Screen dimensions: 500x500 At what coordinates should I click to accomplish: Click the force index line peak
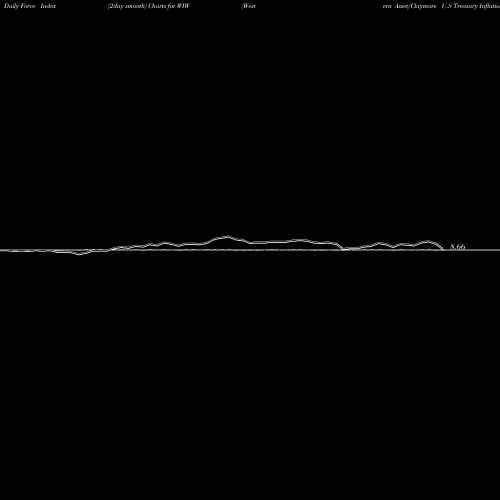coord(227,237)
